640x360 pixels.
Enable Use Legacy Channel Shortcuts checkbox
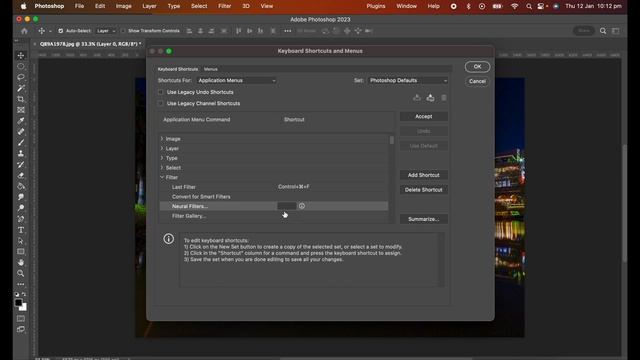coord(160,104)
